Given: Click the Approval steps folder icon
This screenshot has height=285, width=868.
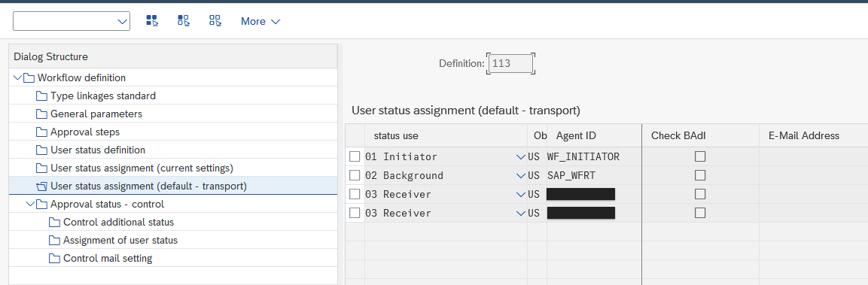Looking at the screenshot, I should (41, 132).
